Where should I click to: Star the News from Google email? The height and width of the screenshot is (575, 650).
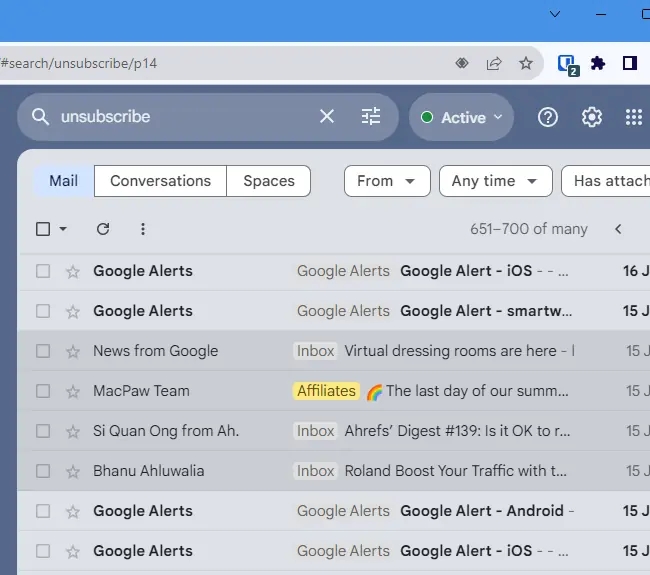(73, 351)
